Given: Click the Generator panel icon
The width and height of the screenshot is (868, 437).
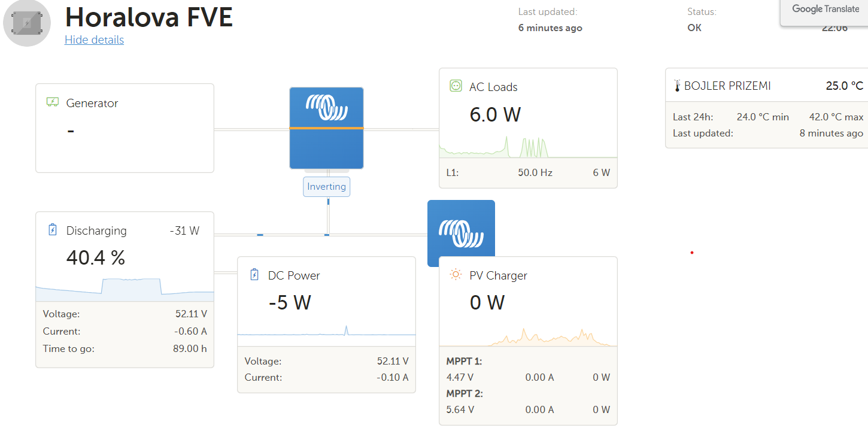Looking at the screenshot, I should point(52,102).
